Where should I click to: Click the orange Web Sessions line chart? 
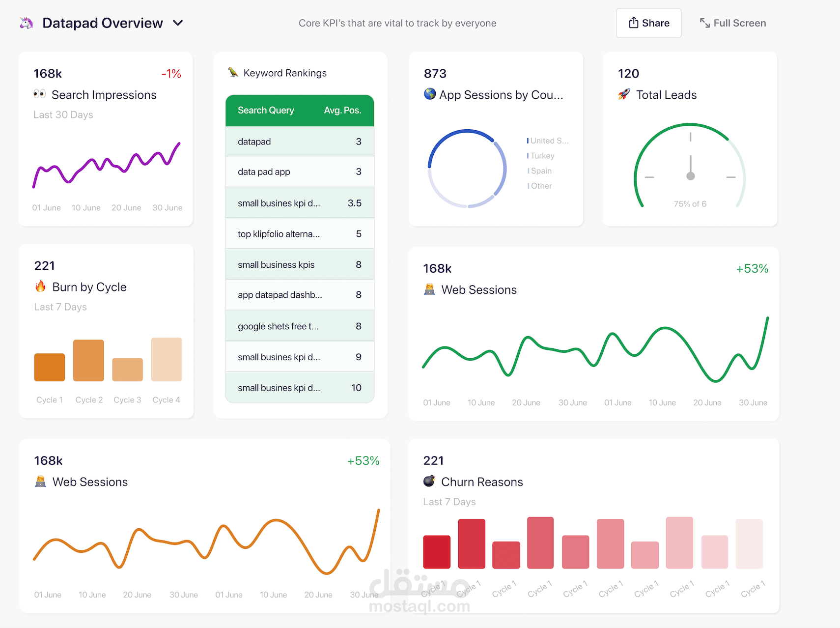tap(206, 542)
